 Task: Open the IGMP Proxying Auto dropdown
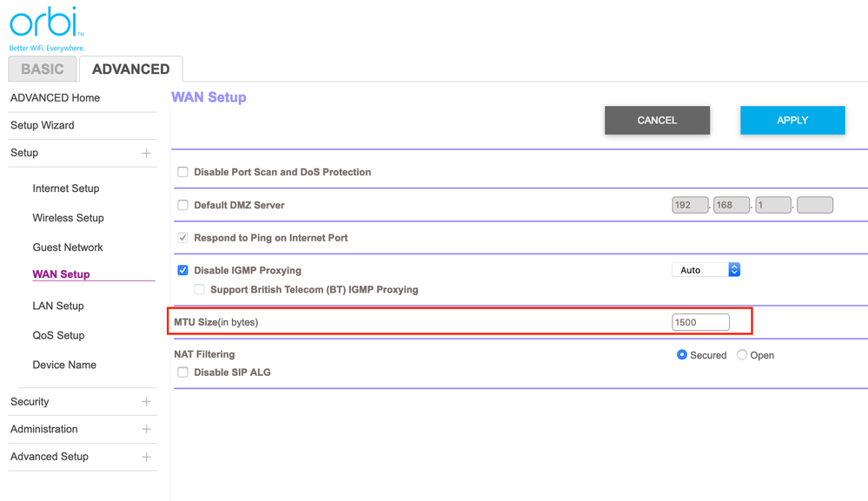706,270
